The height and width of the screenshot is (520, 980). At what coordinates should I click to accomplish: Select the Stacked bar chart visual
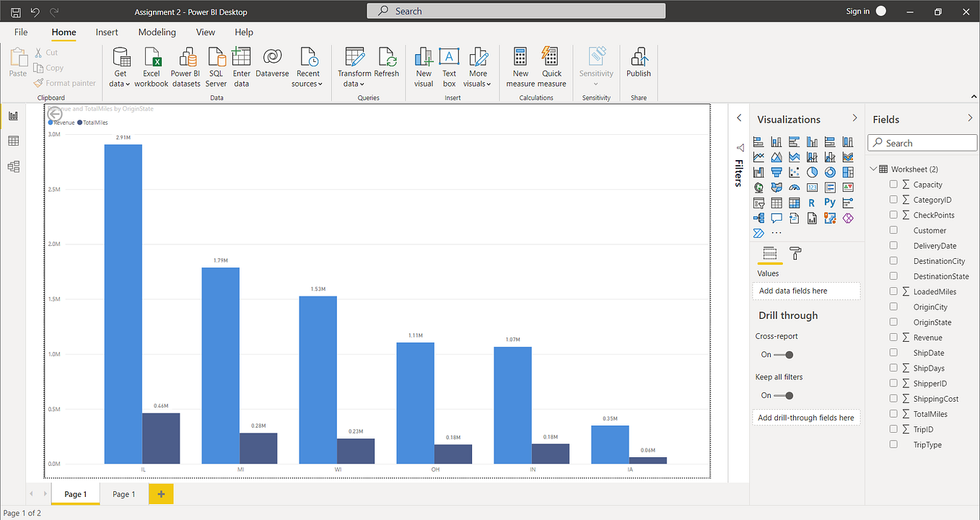tap(758, 141)
